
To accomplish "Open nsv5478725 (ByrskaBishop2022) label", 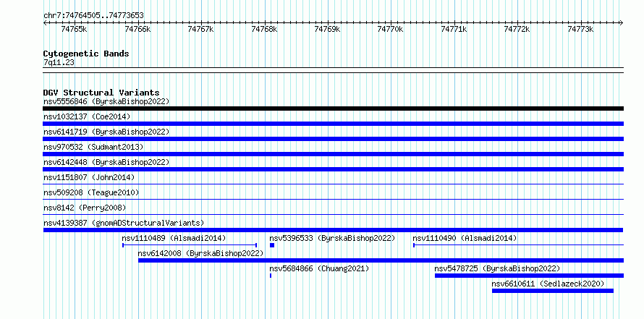I will pos(497,268).
